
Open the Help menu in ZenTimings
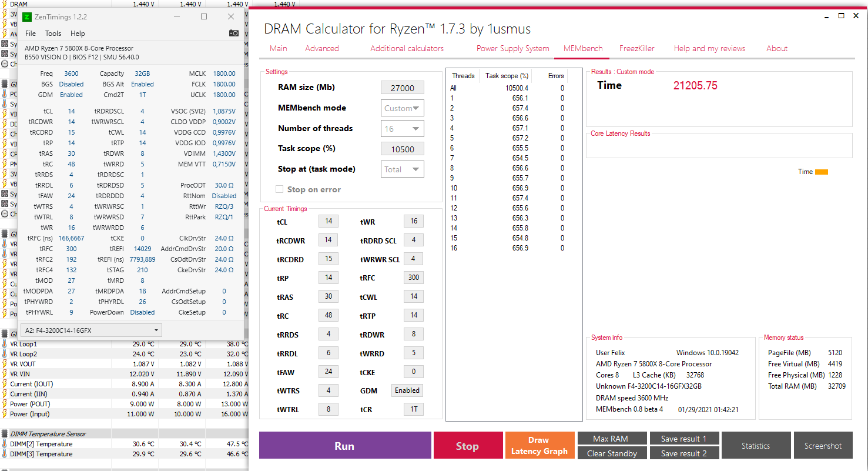pyautogui.click(x=78, y=34)
